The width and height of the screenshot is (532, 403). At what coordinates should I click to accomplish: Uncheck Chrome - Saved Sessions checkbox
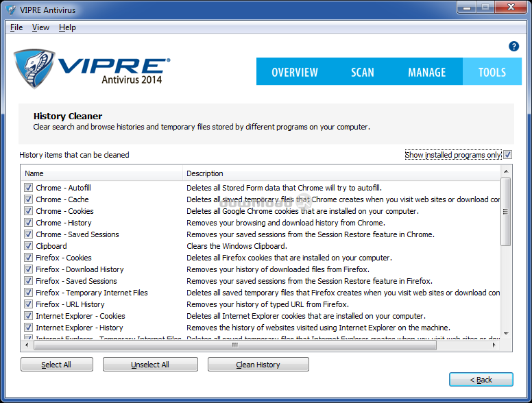[x=29, y=234]
